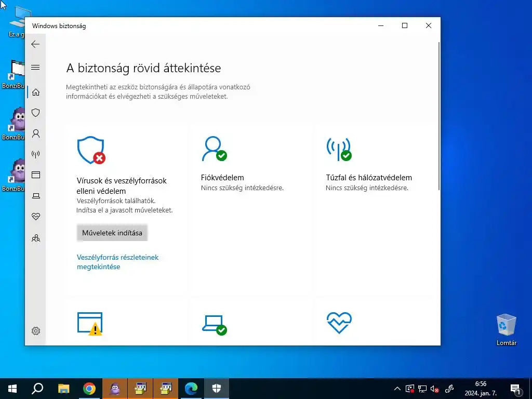Image resolution: width=532 pixels, height=399 pixels.
Task: Click the muted volume tray icon
Action: pos(435,389)
